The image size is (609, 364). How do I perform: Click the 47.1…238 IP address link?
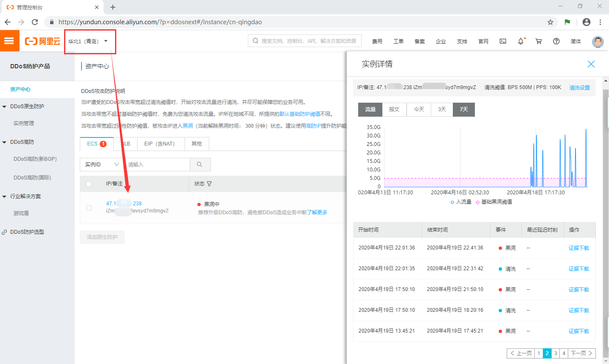(x=124, y=204)
